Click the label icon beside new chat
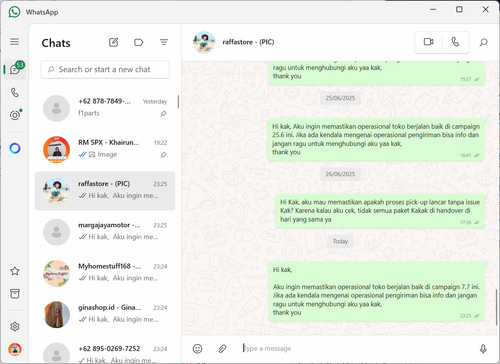This screenshot has width=500, height=364. [x=138, y=42]
